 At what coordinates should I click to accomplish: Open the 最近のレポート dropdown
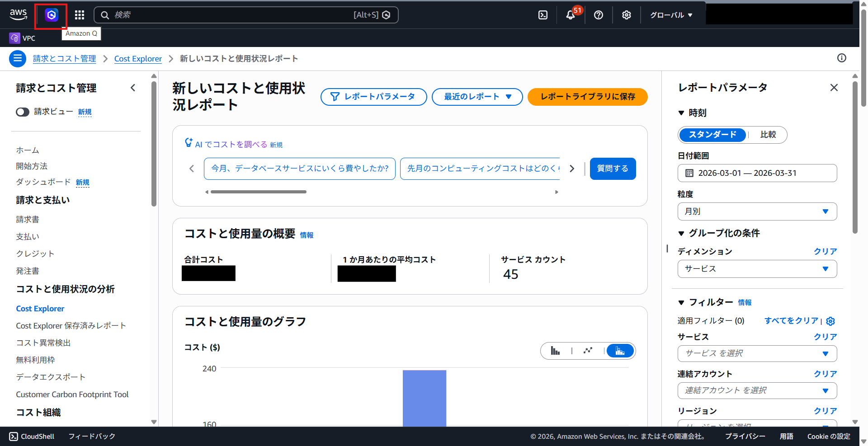point(477,96)
